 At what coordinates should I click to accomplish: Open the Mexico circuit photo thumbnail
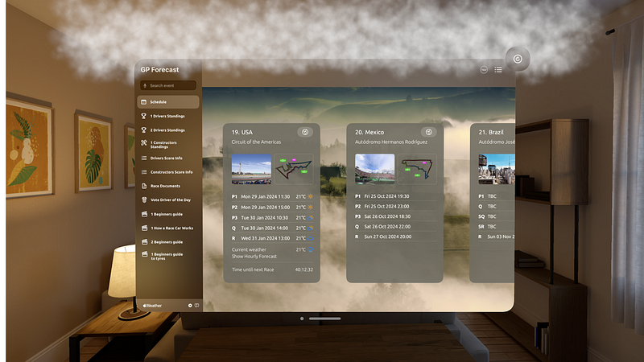[374, 169]
